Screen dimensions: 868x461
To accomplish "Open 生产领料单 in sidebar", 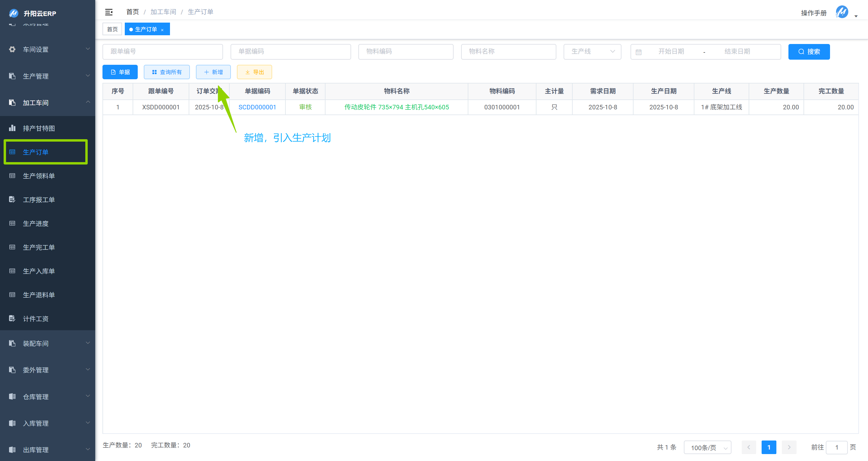I will (x=39, y=176).
